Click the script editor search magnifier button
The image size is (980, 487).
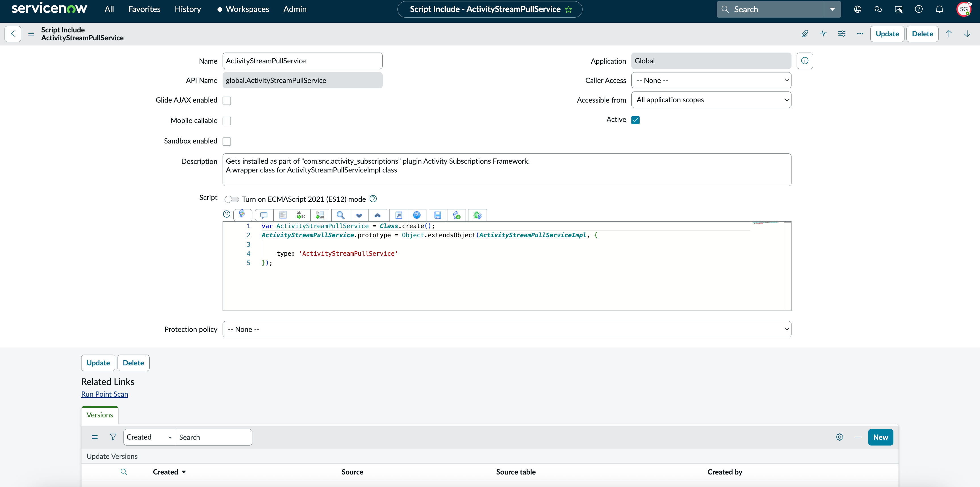pos(340,216)
